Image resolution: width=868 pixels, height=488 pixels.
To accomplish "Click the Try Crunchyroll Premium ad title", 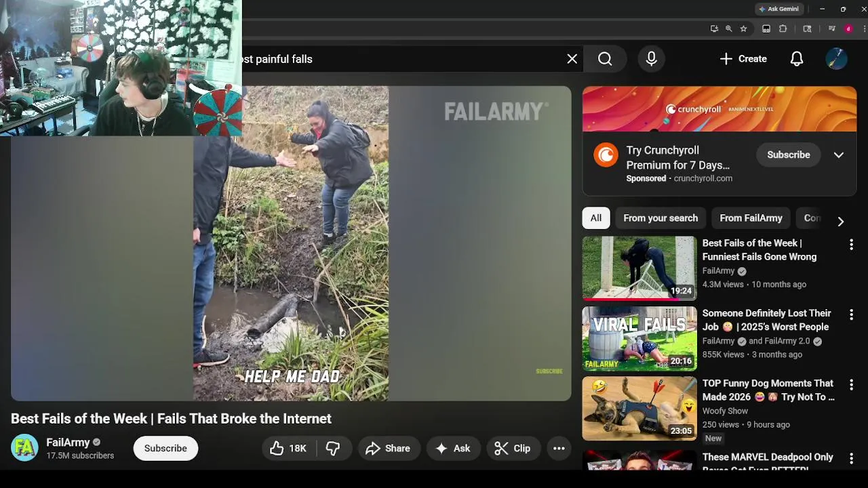I will point(678,157).
